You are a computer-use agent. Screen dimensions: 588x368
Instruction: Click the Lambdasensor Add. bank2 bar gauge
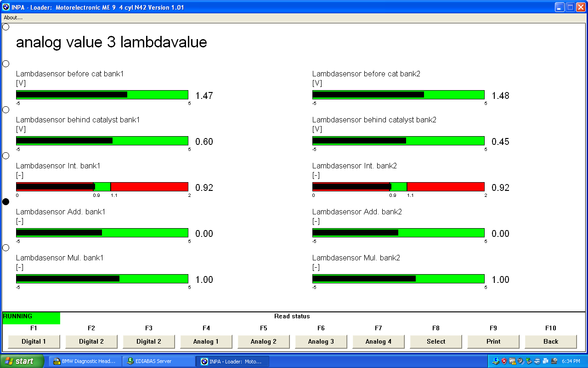(x=398, y=233)
